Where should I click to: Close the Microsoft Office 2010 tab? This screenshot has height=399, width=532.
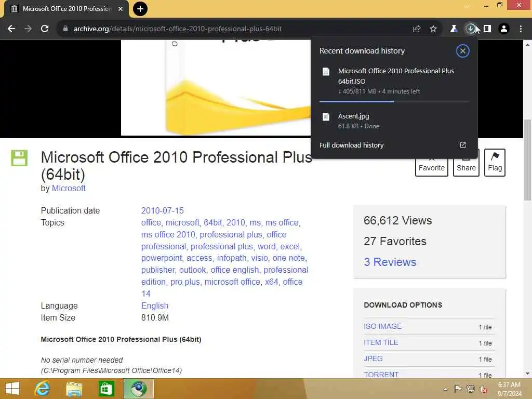click(121, 9)
